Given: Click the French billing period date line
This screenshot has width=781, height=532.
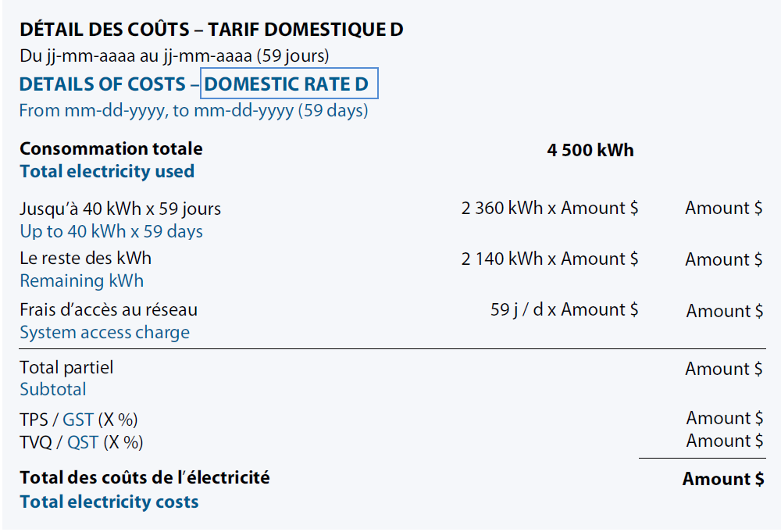Looking at the screenshot, I should tap(174, 56).
